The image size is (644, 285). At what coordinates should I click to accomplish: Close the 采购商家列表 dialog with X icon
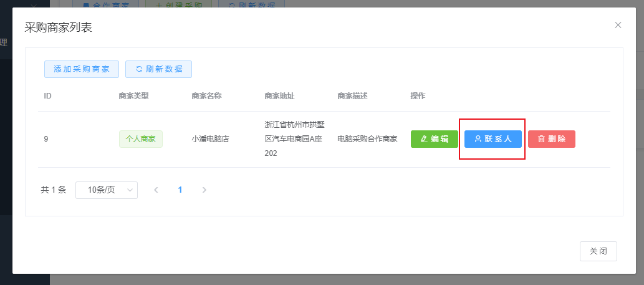[618, 25]
